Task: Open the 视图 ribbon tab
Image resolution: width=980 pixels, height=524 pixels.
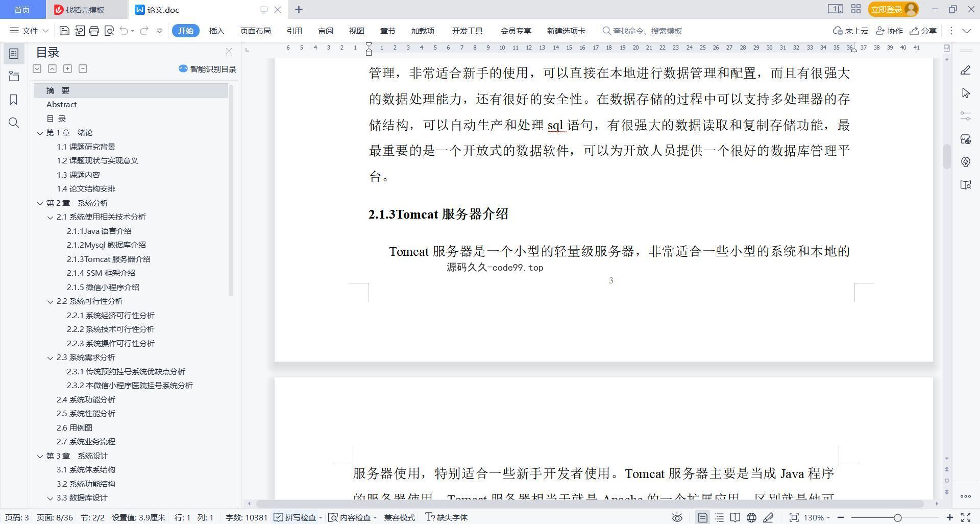Action: coord(357,31)
